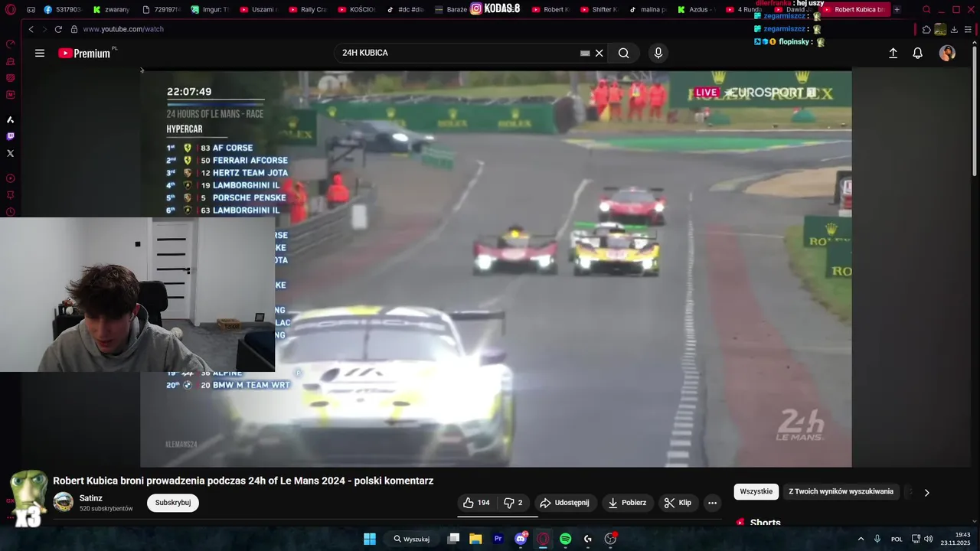Show next filter chips with right chevron
This screenshot has width=980, height=551.
[x=926, y=492]
